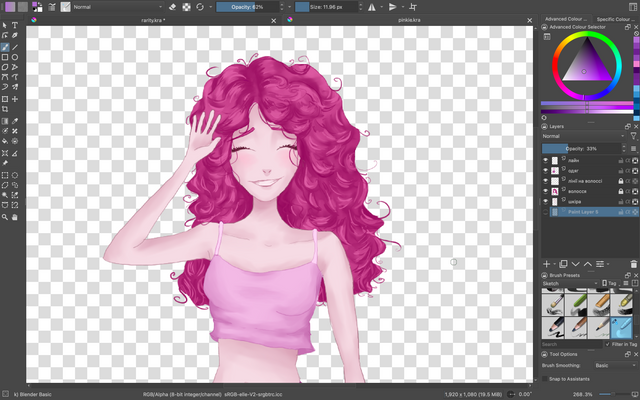The width and height of the screenshot is (640, 400).
Task: Select the Text tool in toolbox
Action: click(x=15, y=25)
